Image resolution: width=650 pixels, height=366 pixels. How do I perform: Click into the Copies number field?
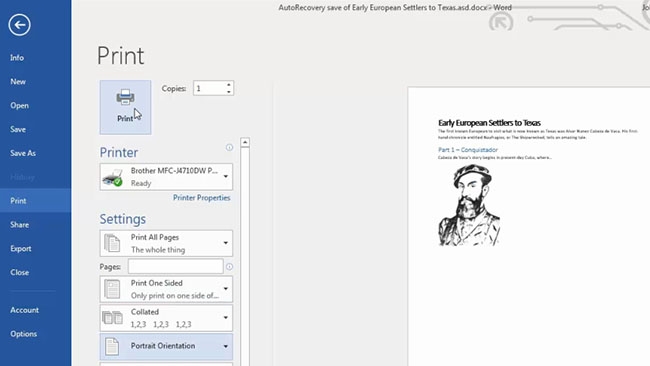(209, 88)
